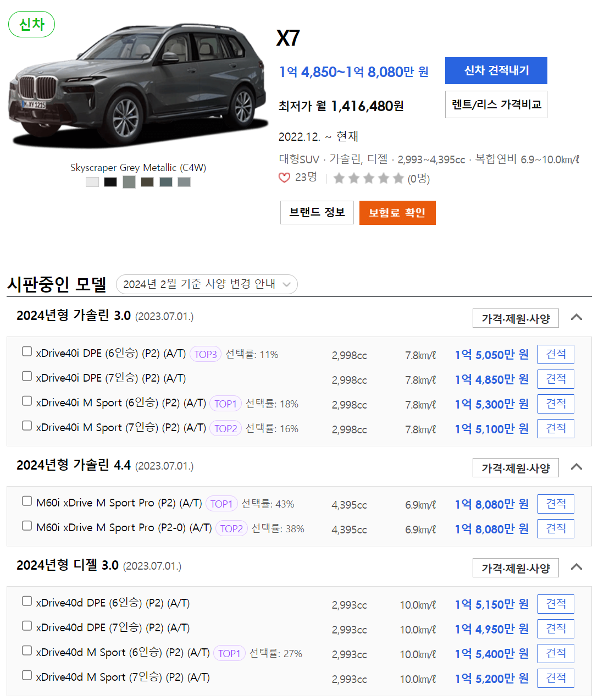Select the teal-grey color swatch
The width and height of the screenshot is (604, 700).
(x=166, y=182)
